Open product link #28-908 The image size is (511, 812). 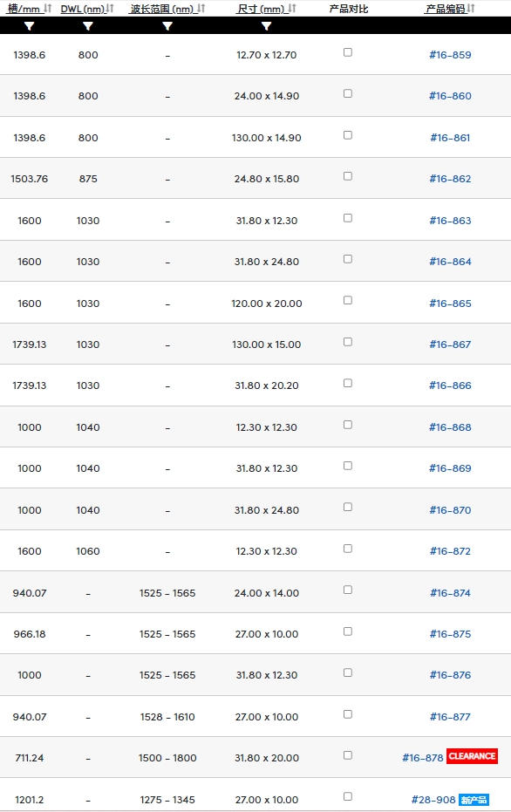pos(433,800)
